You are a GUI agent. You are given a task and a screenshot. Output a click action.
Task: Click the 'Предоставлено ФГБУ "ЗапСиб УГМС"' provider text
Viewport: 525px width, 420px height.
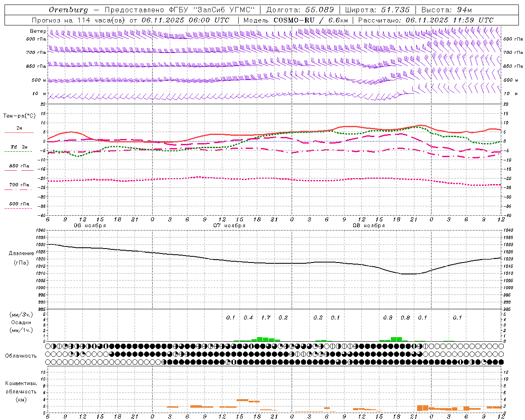tap(180, 10)
